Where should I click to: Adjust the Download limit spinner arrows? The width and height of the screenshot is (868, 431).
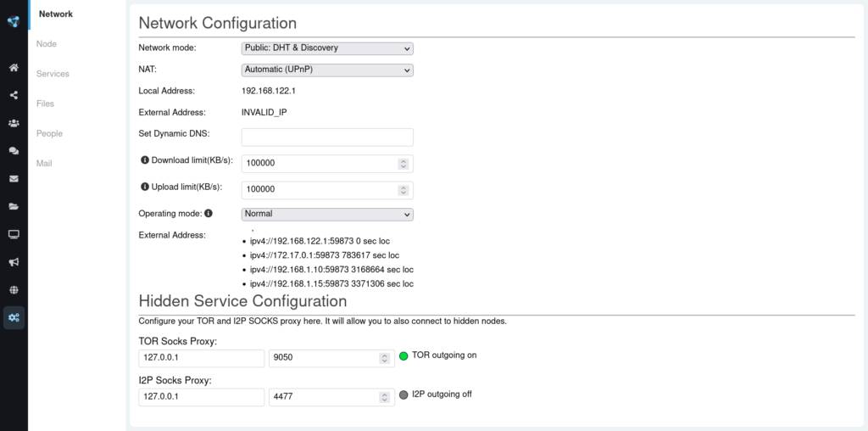coord(403,164)
